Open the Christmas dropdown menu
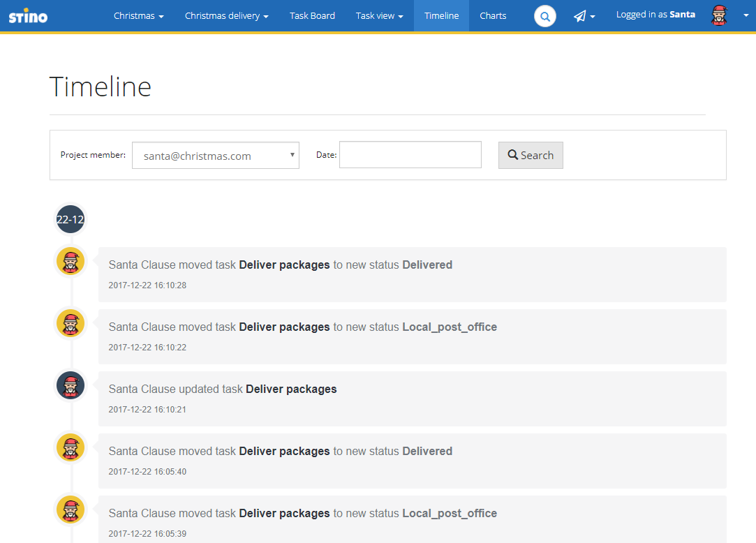 tap(139, 16)
